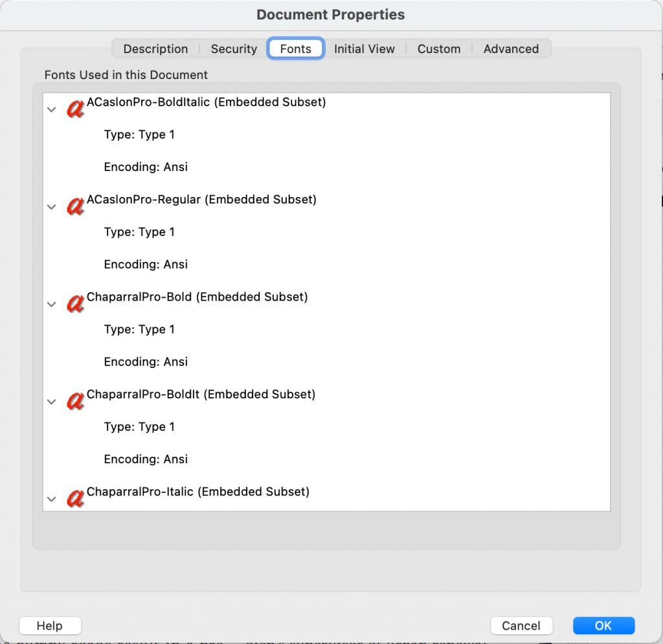Click the Cancel button
Image resolution: width=663 pixels, height=644 pixels.
(521, 625)
